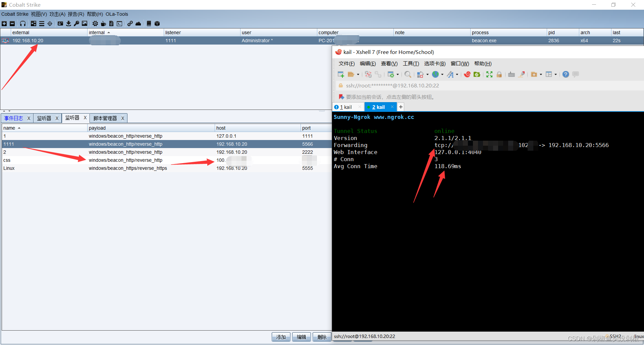Click the Xshell address bar ssh://root field
644x345 pixels.
tap(490, 85)
